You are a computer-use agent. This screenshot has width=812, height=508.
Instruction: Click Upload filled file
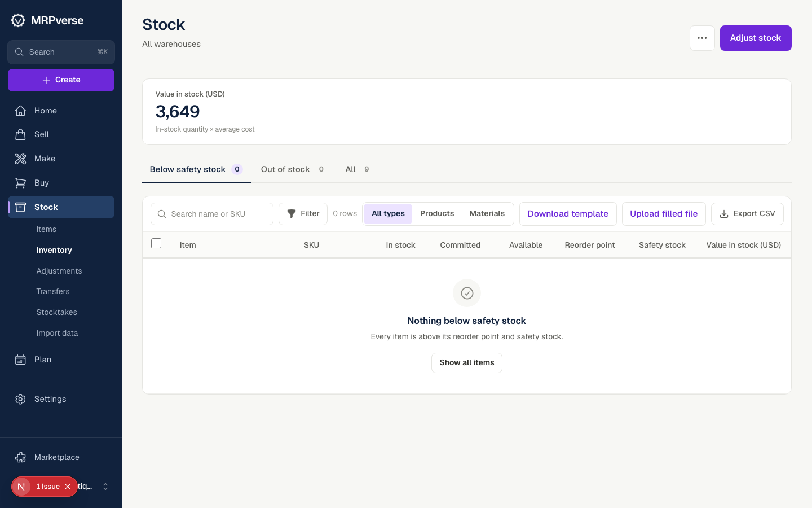(664, 214)
